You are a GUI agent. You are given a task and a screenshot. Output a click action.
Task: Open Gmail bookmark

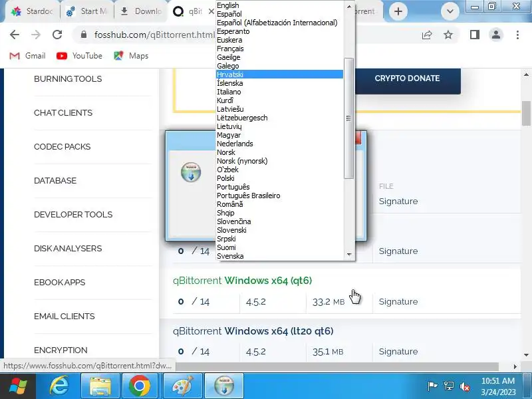point(27,56)
